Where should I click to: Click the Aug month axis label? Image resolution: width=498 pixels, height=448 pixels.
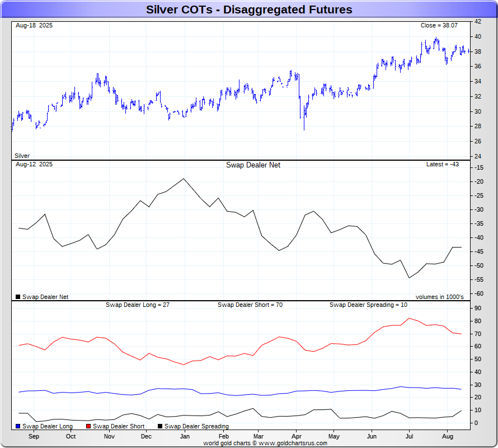click(448, 437)
